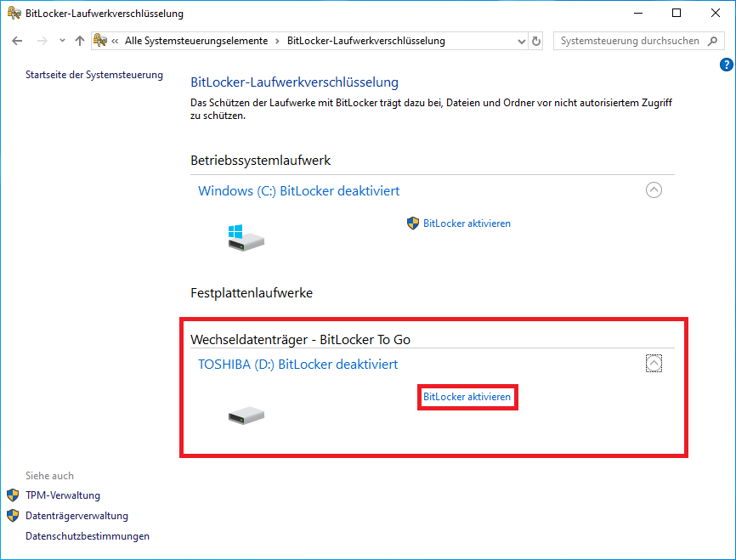Open Datenträgerverwaltung from sidebar

coord(76,516)
